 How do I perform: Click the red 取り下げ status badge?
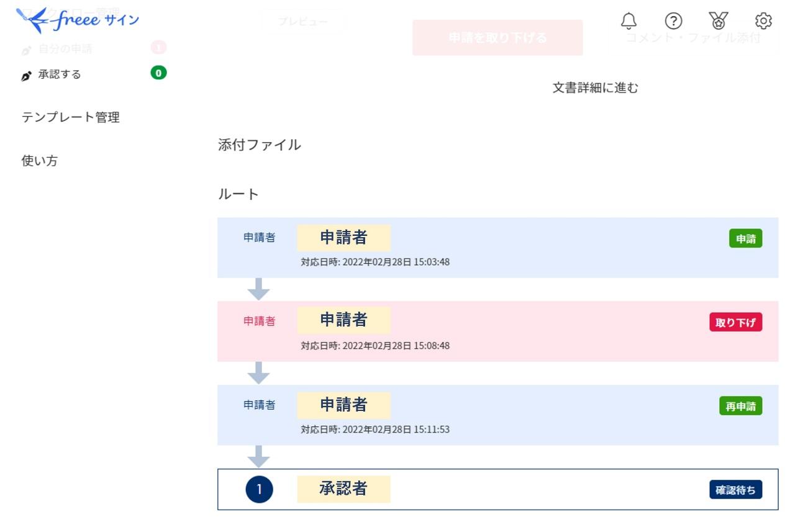point(736,322)
